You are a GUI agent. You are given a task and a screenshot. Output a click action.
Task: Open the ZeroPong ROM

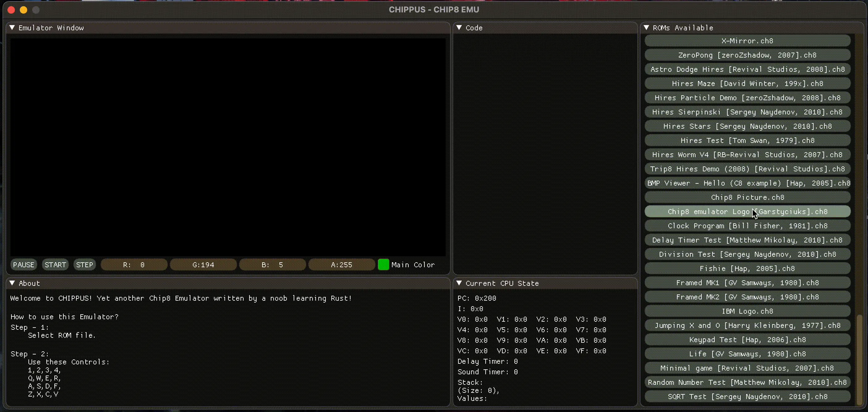(x=747, y=55)
